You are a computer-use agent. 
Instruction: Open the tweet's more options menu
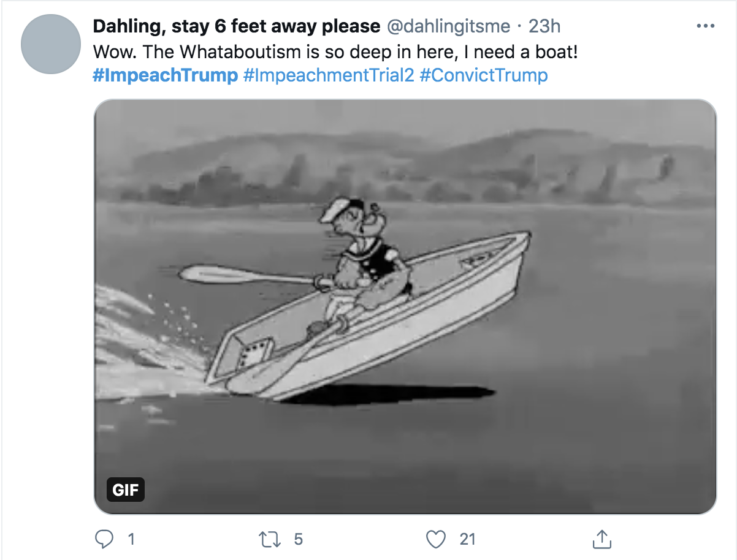click(706, 27)
